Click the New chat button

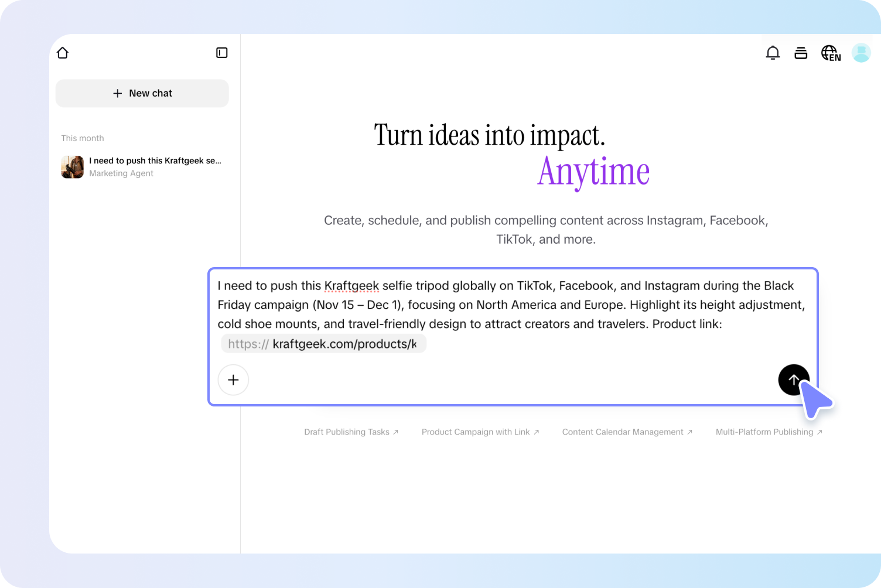(142, 93)
